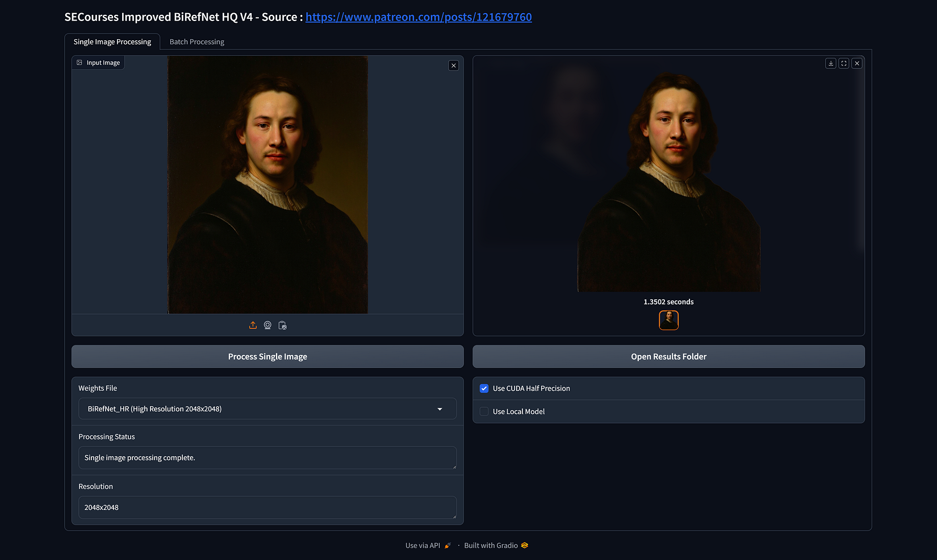View output image in fullscreen
Viewport: 937px width, 560px height.
844,64
